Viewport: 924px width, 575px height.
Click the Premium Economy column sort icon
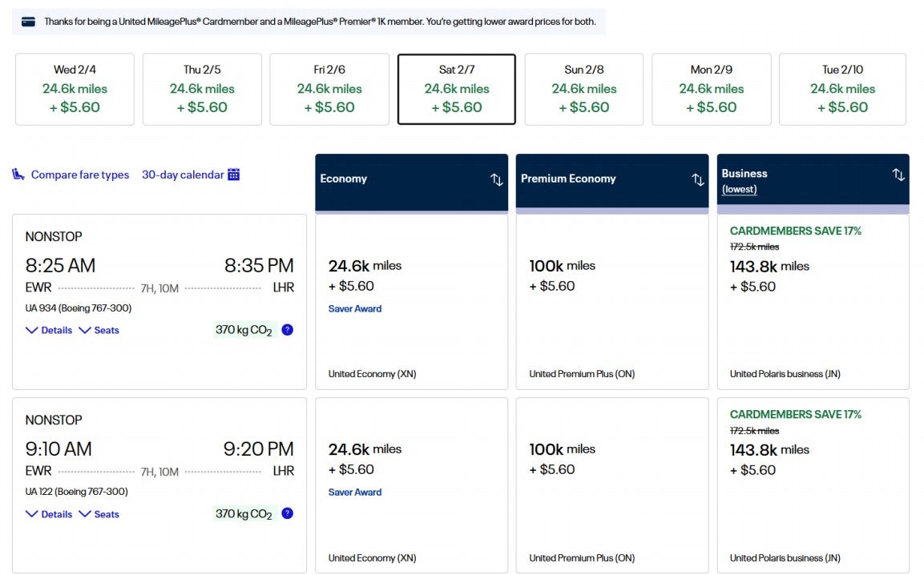[697, 179]
